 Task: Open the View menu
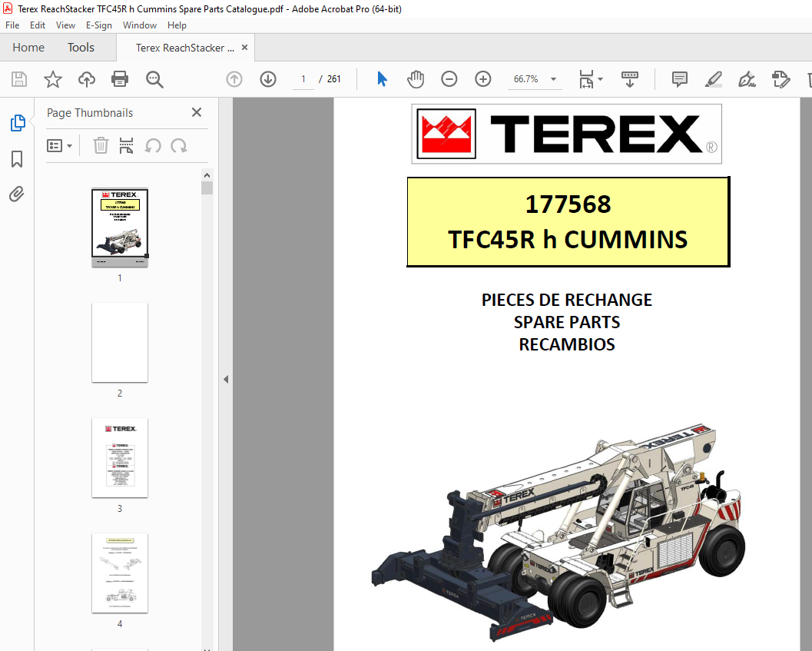click(66, 25)
